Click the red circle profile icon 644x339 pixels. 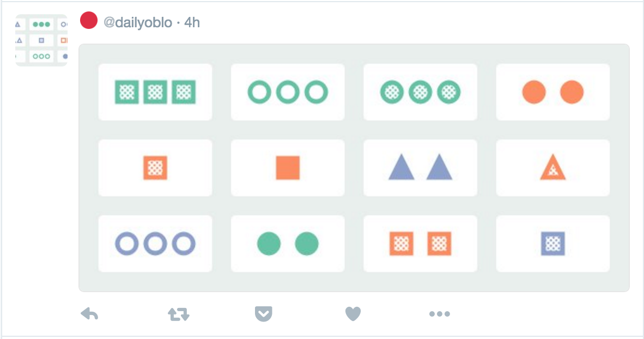click(x=89, y=20)
